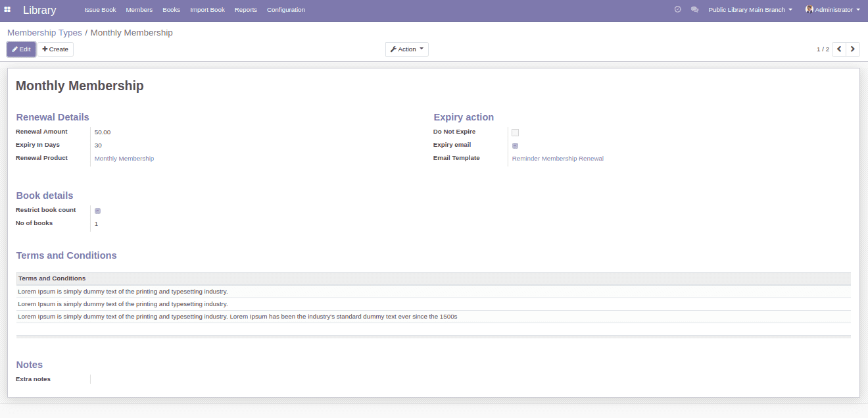Open the Reports menu
The height and width of the screenshot is (418, 868).
(246, 10)
